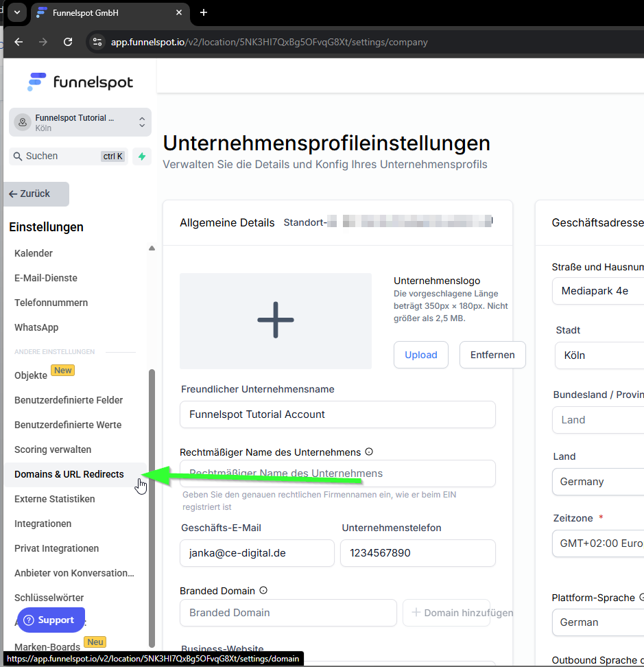Open Anbieter von Konversation settings
The image size is (644, 667).
[74, 572]
